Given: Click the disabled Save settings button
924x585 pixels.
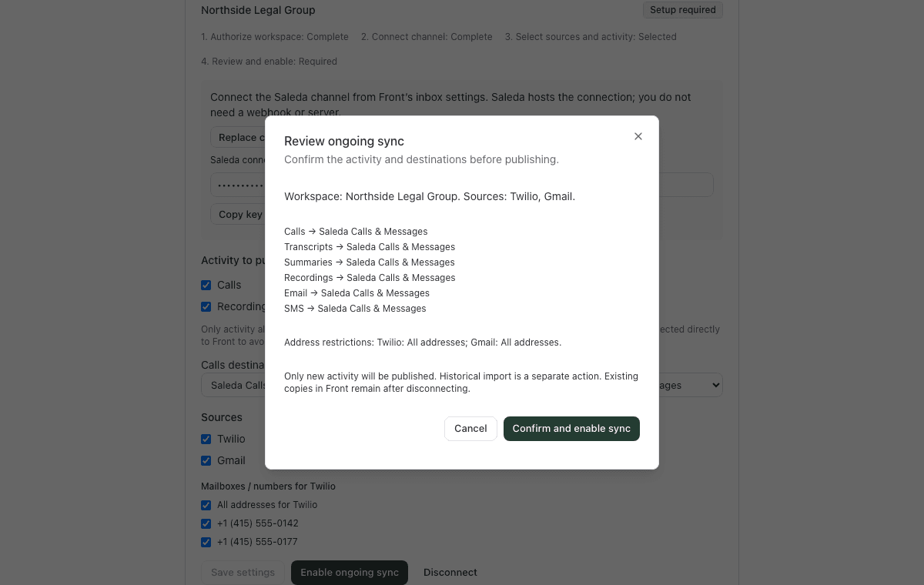Looking at the screenshot, I should pos(243,573).
